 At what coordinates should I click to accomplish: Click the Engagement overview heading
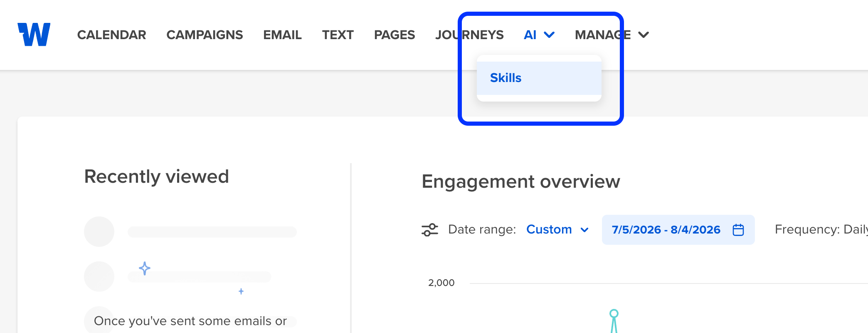tap(521, 181)
